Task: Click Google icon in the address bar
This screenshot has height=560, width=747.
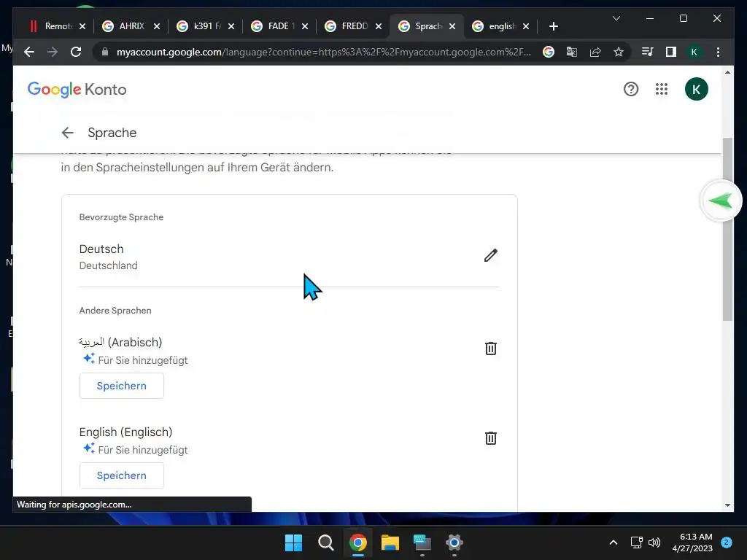Action: point(549,52)
